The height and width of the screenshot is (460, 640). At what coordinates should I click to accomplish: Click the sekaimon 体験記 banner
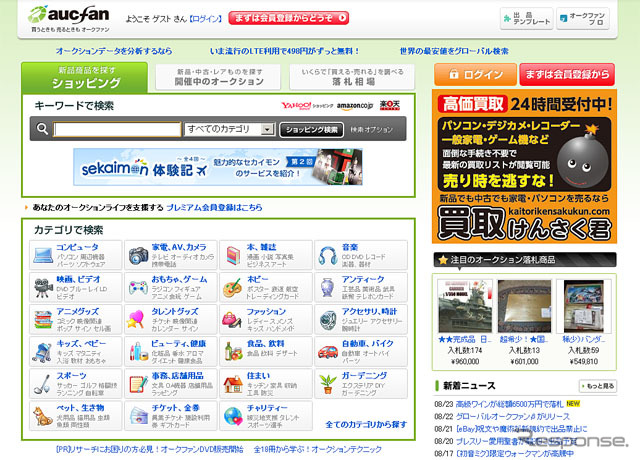(218, 167)
